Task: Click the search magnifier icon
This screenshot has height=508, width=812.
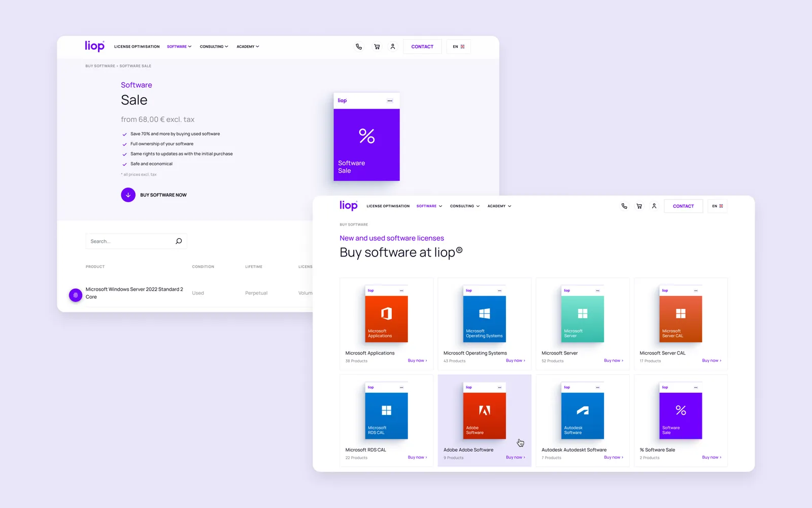Action: tap(179, 241)
